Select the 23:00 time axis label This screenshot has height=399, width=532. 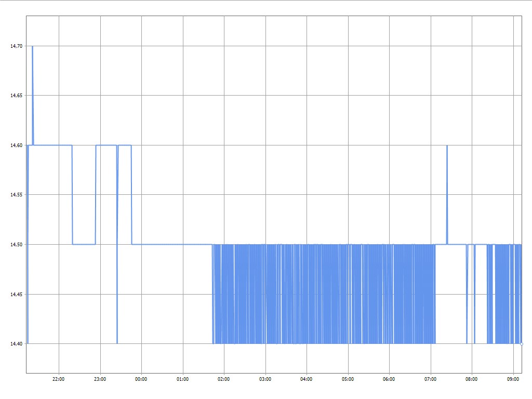(x=100, y=379)
